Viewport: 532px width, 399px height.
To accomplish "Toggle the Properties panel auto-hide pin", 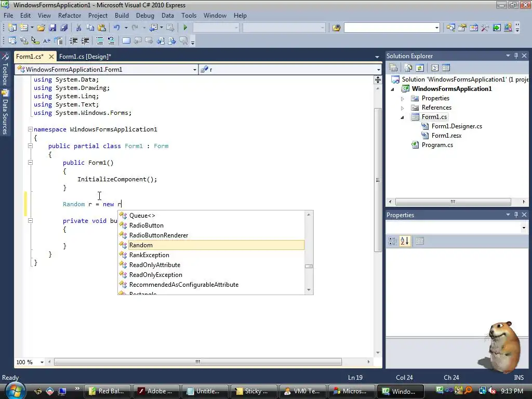I will (x=516, y=215).
